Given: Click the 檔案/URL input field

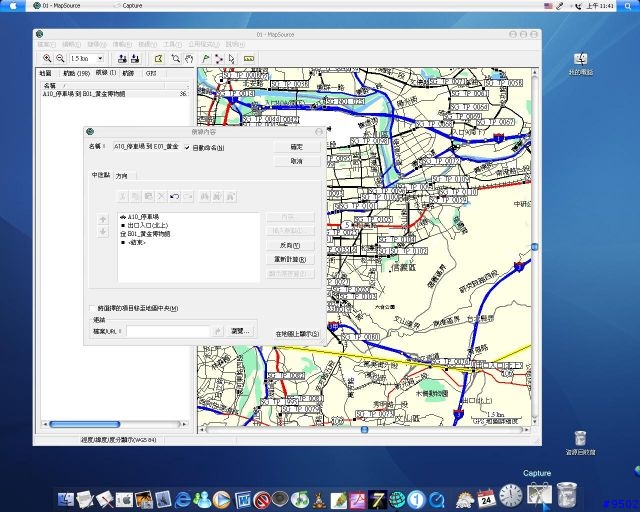Looking at the screenshot, I should click(168, 331).
